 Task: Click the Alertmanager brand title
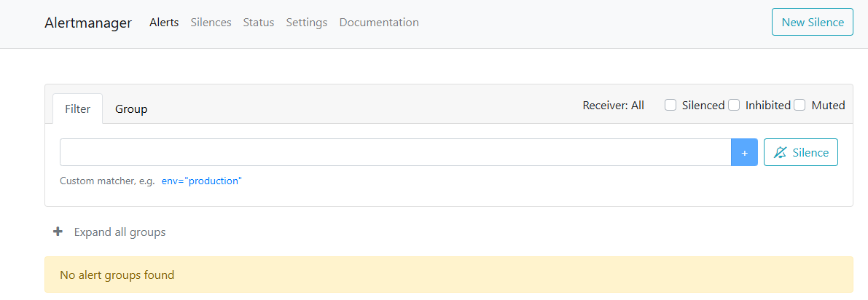click(88, 23)
